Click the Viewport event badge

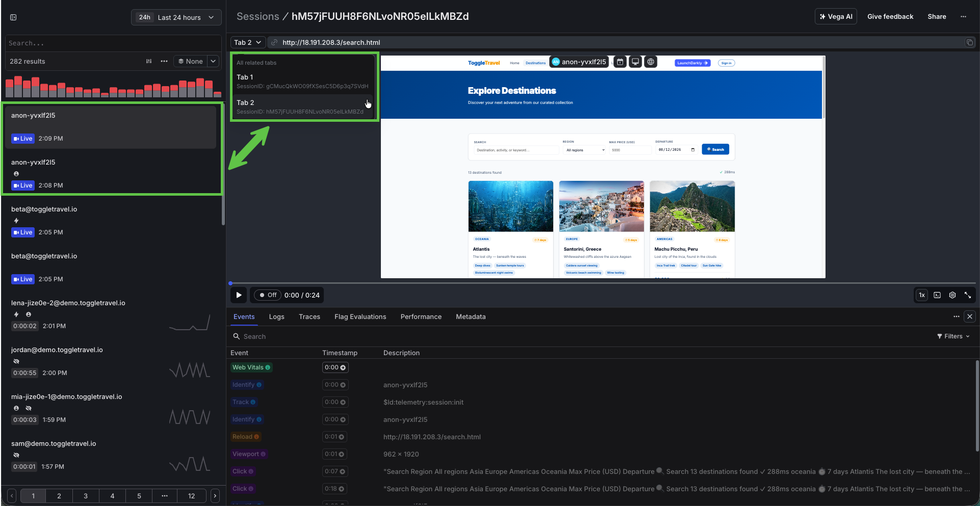(x=249, y=454)
